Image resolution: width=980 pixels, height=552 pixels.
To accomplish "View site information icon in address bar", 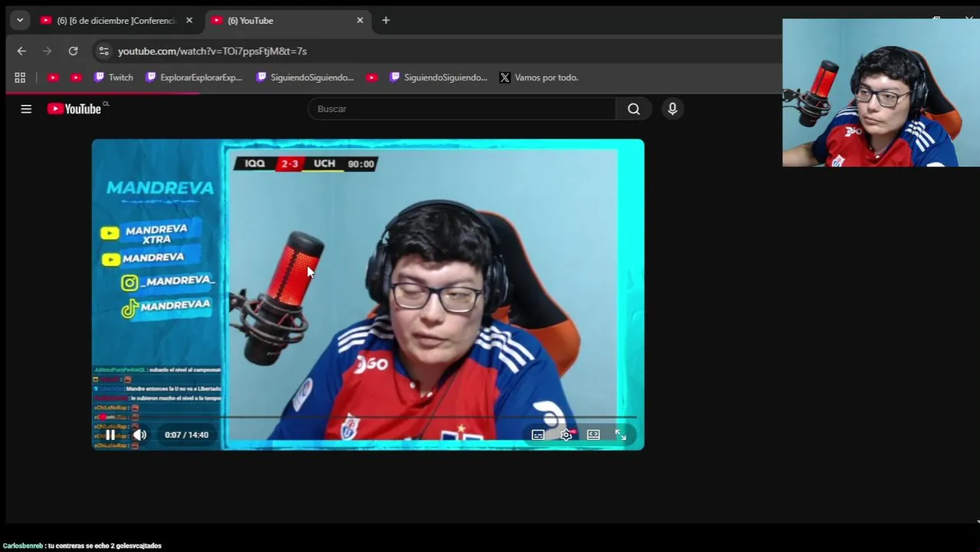I will coord(104,51).
